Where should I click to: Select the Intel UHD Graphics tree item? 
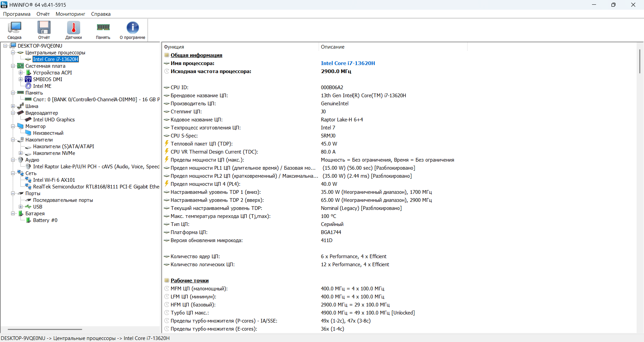coord(54,119)
